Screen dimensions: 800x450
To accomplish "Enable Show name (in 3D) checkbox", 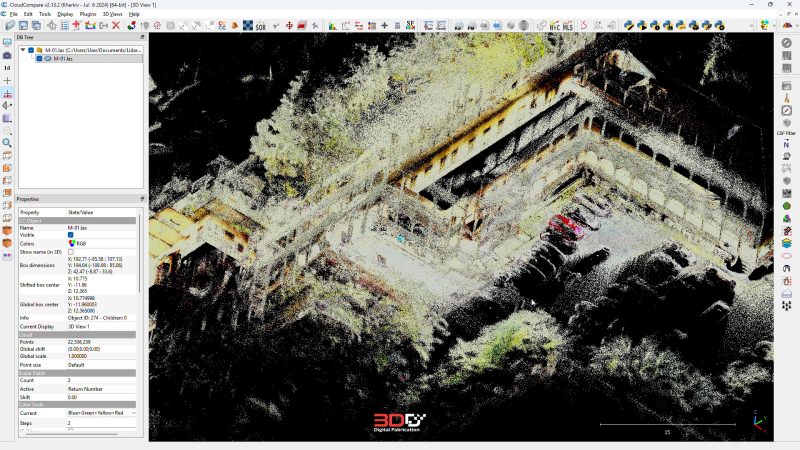I will [71, 252].
